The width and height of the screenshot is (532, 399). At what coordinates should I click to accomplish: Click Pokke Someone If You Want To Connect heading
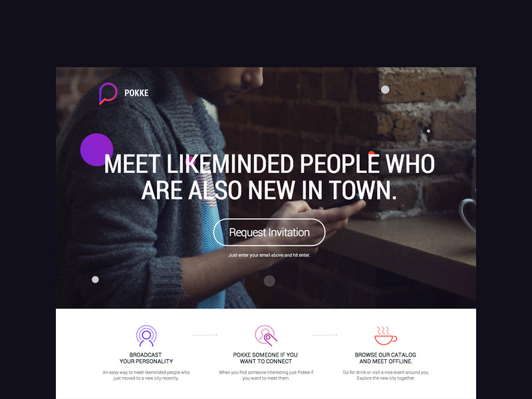[265, 358]
